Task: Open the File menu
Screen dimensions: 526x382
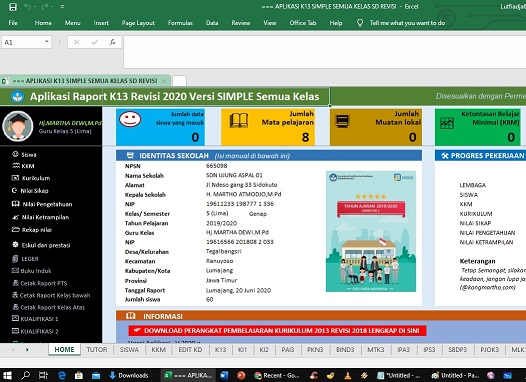Action: [13, 23]
